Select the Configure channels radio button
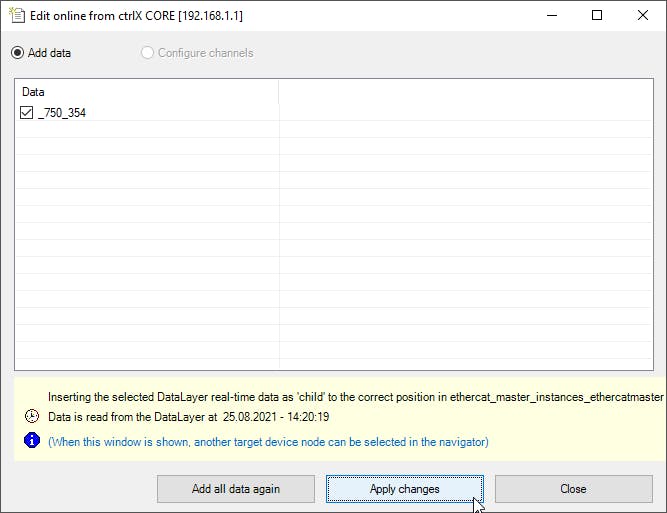Viewport: 667px width, 513px height. [x=147, y=53]
